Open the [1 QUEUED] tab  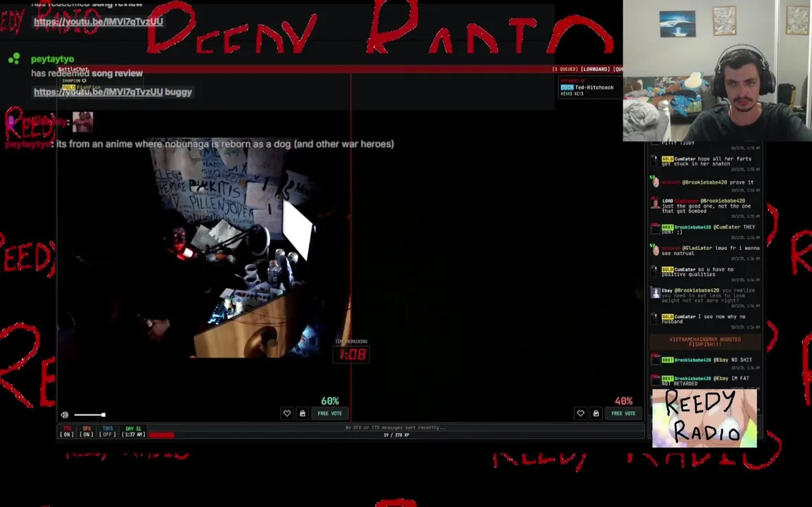[565, 69]
